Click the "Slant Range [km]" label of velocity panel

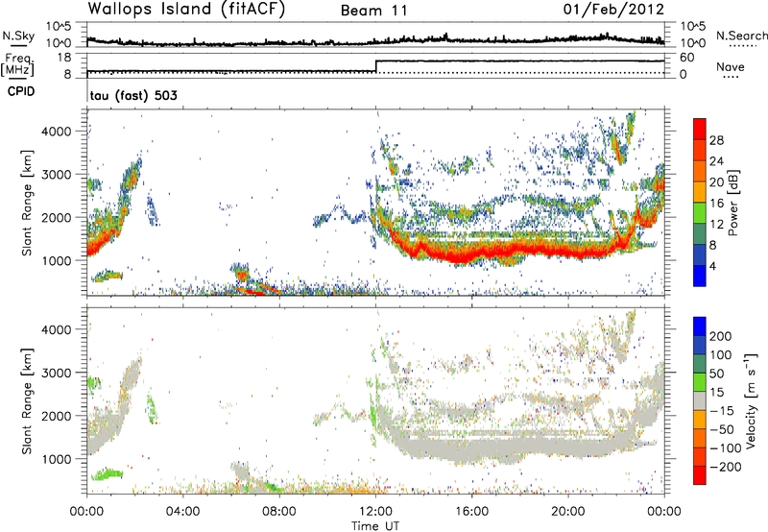pyautogui.click(x=27, y=400)
